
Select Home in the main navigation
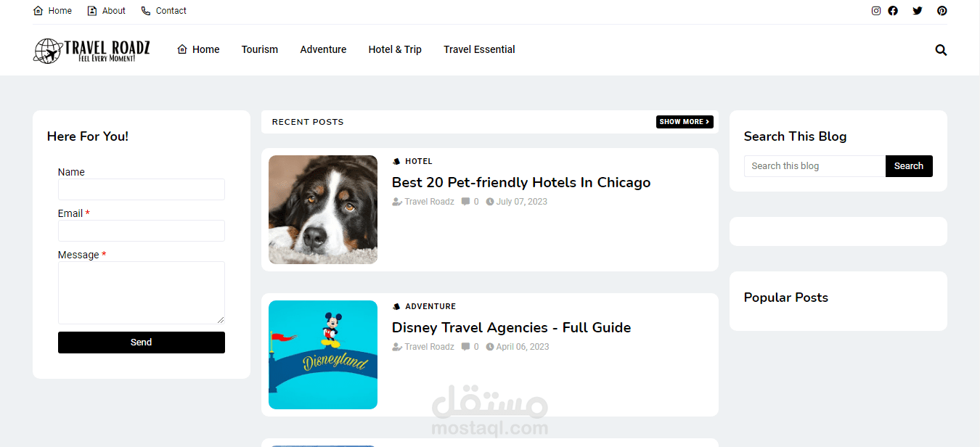(x=198, y=49)
